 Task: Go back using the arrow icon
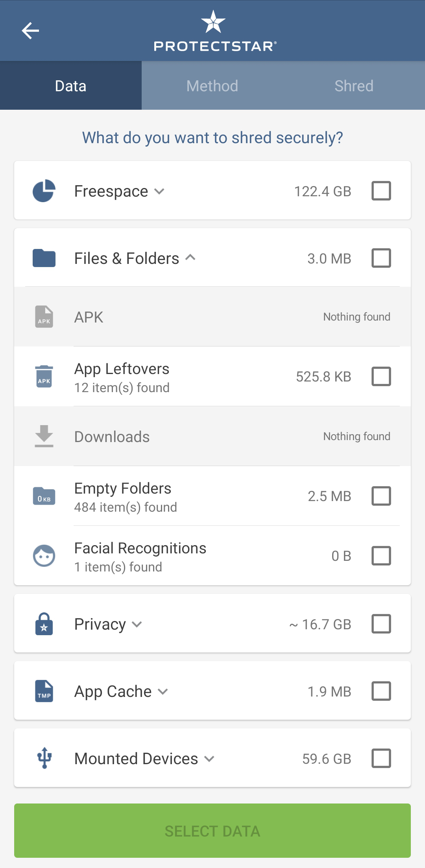point(30,31)
